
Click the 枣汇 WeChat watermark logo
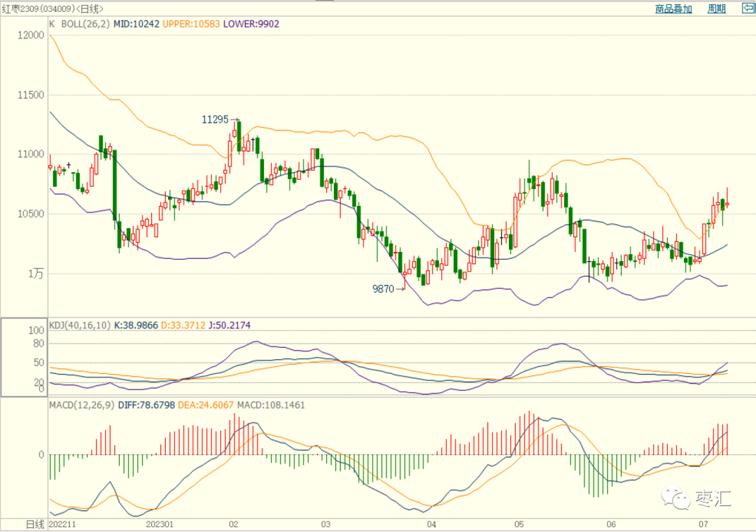pyautogui.click(x=696, y=498)
